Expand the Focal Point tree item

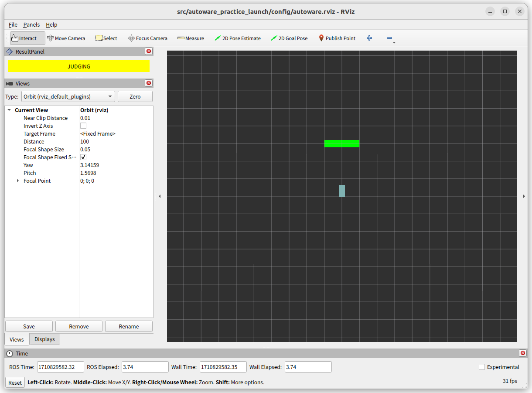coord(18,181)
